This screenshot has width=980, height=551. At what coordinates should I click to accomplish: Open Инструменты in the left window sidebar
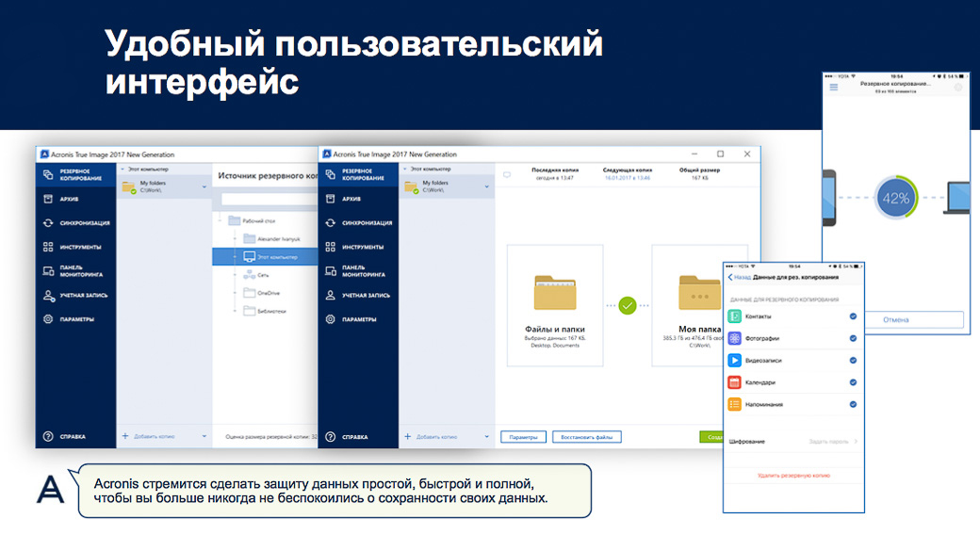click(75, 247)
